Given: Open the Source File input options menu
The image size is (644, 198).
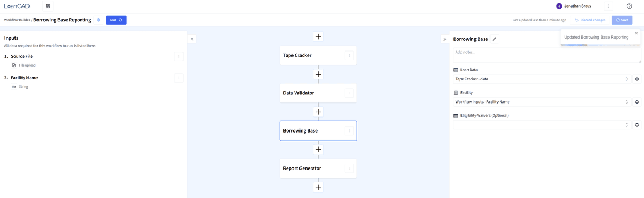Looking at the screenshot, I should coord(179,56).
